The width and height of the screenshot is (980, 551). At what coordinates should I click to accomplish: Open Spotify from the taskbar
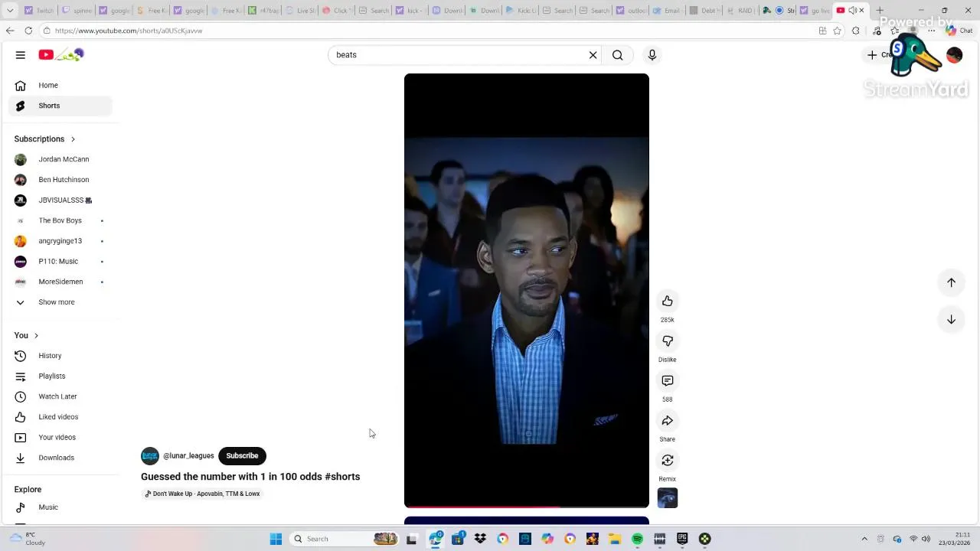[x=638, y=539]
